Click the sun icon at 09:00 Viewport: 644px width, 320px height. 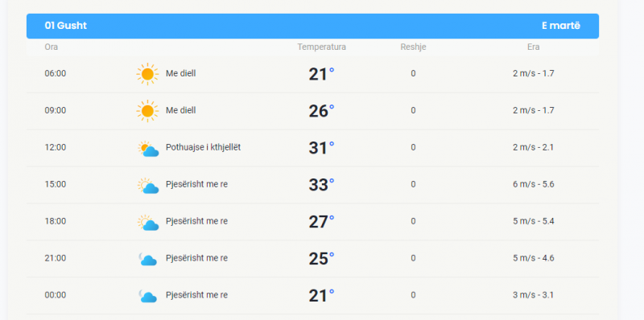click(147, 111)
